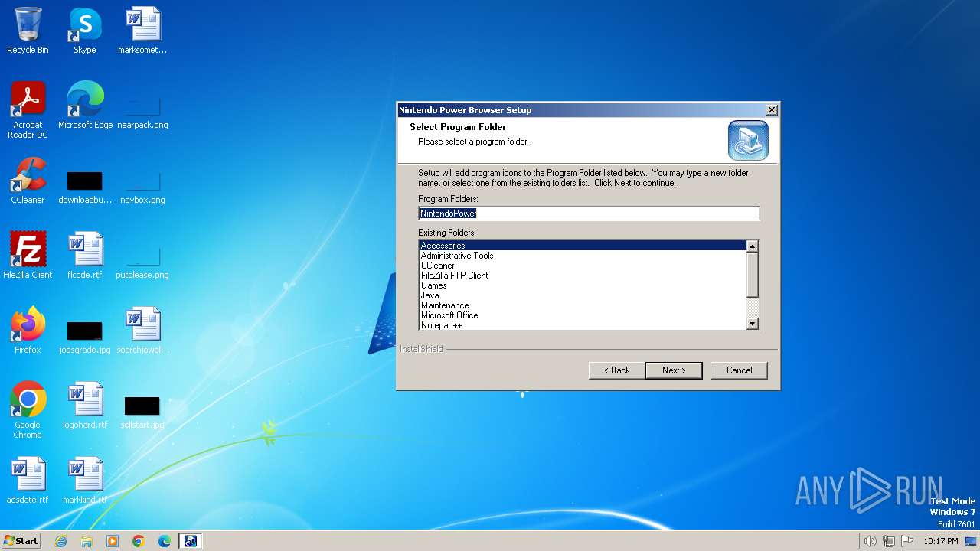Select Accessories in Existing Folders list
The height and width of the screenshot is (551, 980).
click(x=582, y=246)
